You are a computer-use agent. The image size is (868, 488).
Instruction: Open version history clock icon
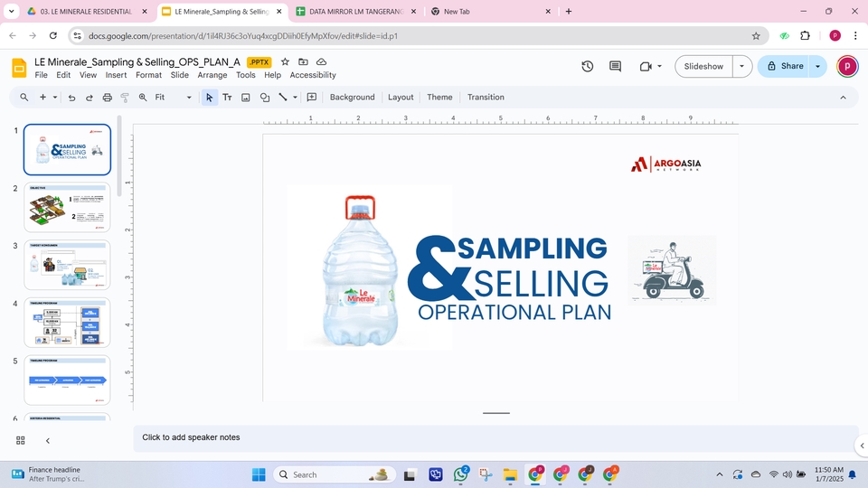click(x=588, y=66)
